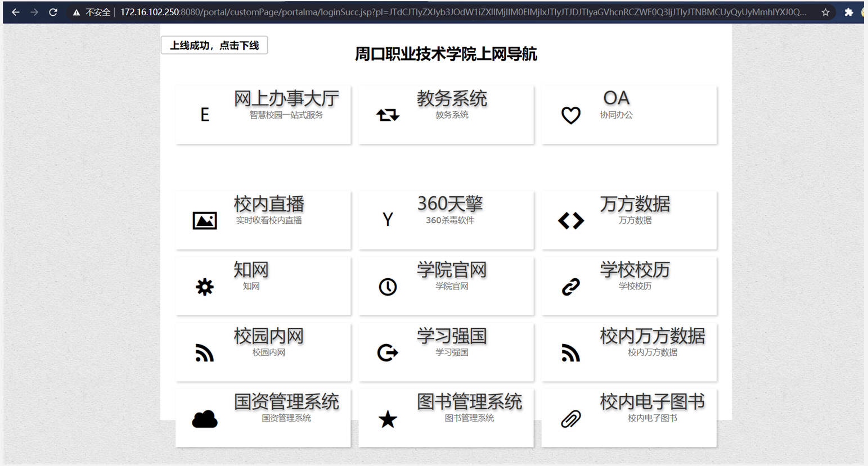Click the subtitle 实时收看校内直播

tap(269, 220)
